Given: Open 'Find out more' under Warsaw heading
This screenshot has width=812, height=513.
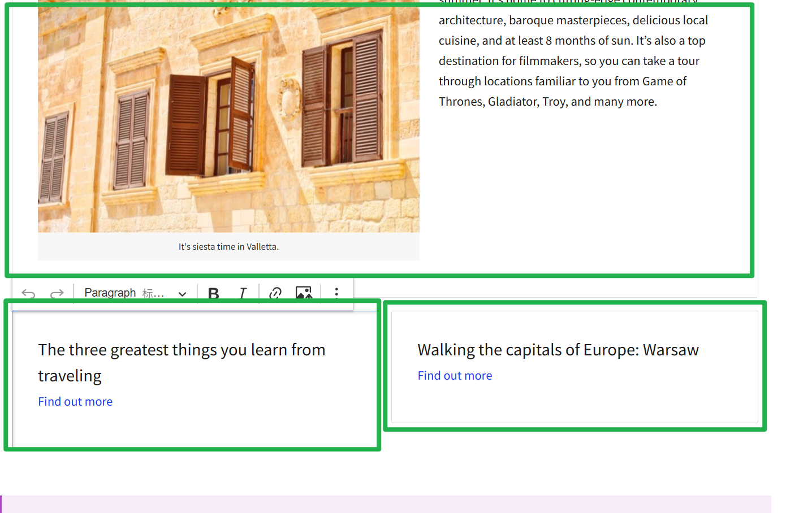Looking at the screenshot, I should point(455,376).
